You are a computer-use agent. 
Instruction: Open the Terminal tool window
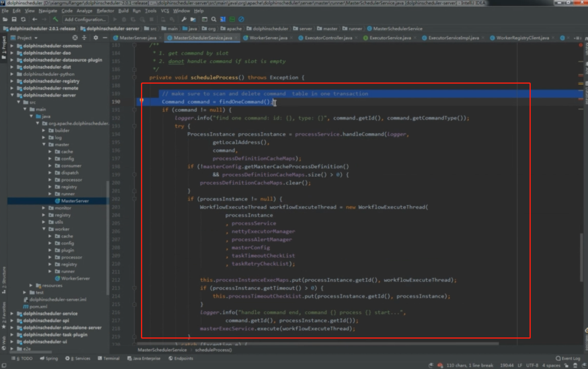point(109,358)
